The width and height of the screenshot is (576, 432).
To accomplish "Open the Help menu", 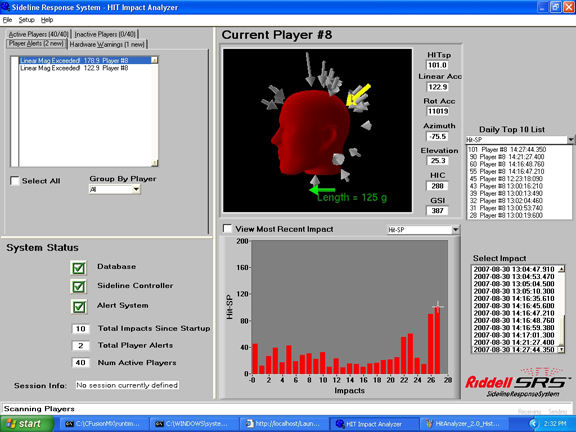I will pos(47,20).
